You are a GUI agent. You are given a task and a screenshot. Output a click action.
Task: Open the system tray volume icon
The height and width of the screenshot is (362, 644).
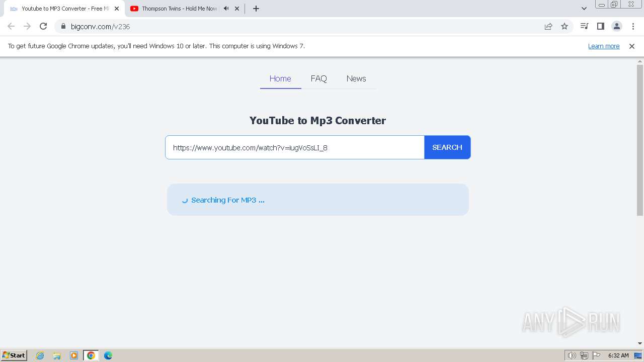pos(572,355)
